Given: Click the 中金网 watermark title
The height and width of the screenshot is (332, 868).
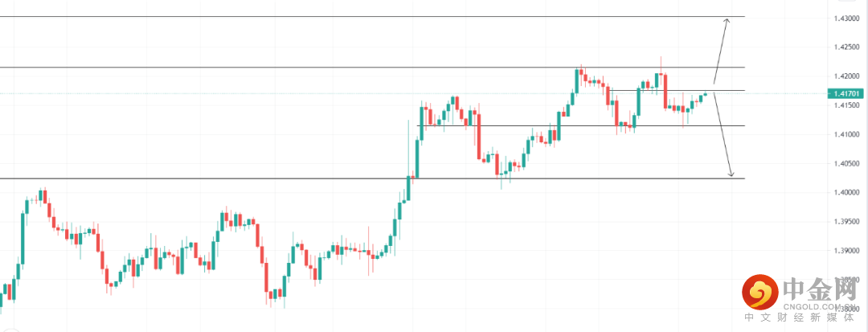Looking at the screenshot, I should 818,289.
